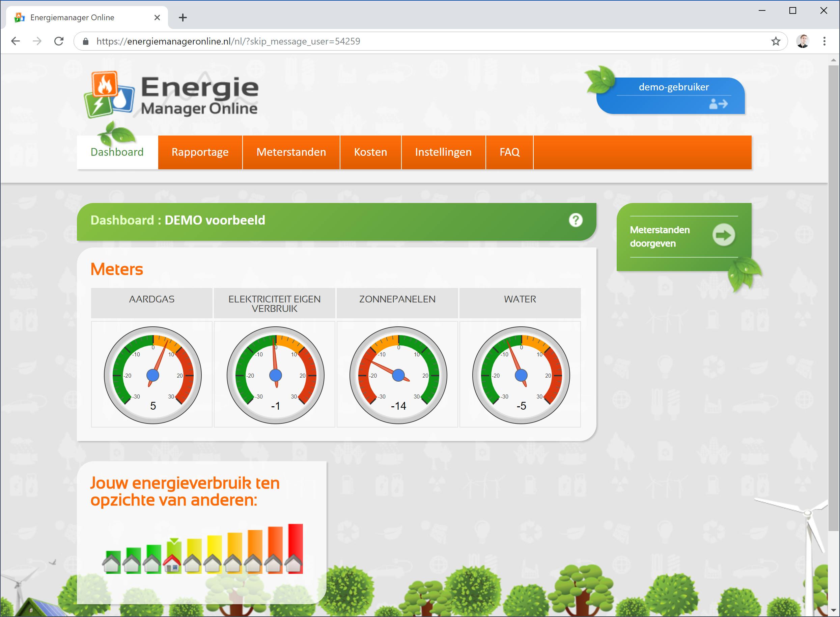Open the FAQ page
This screenshot has width=840, height=617.
509,152
